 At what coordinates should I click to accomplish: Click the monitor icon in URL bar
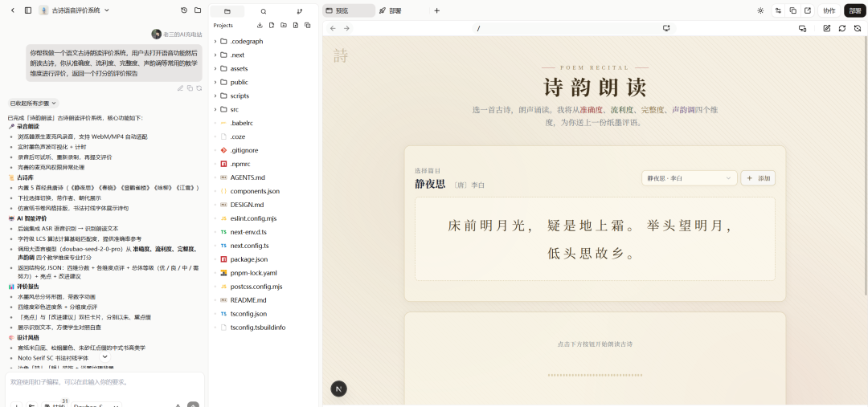[666, 28]
